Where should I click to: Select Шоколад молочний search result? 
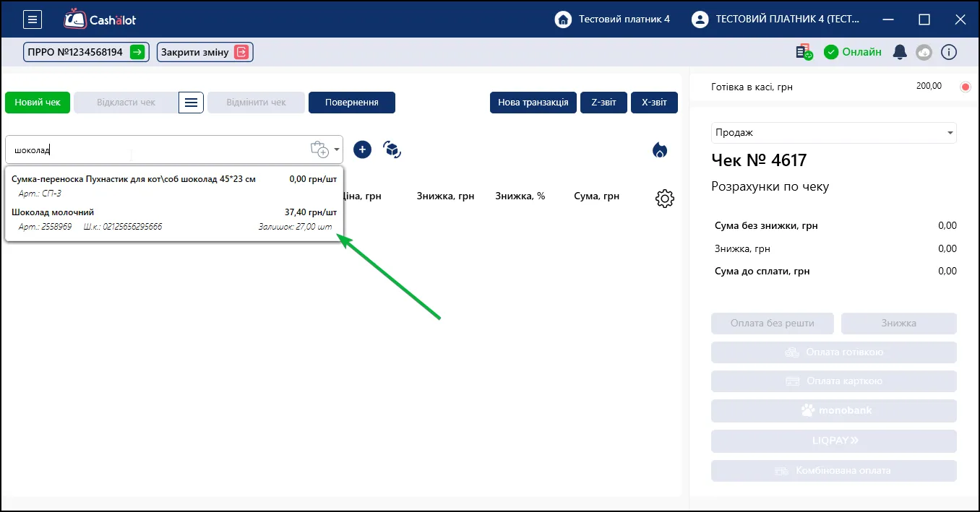tap(174, 220)
